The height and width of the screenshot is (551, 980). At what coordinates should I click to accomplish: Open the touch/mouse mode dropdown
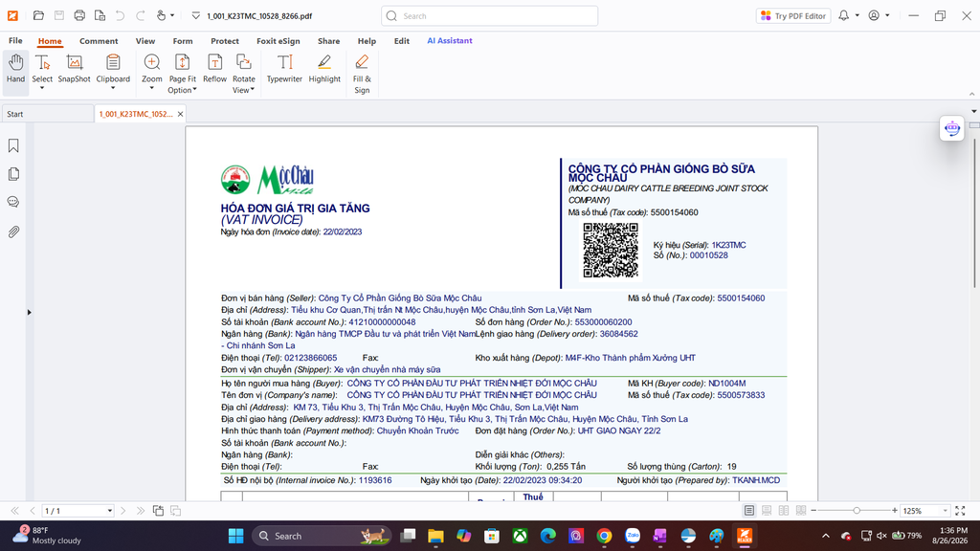pos(172,15)
